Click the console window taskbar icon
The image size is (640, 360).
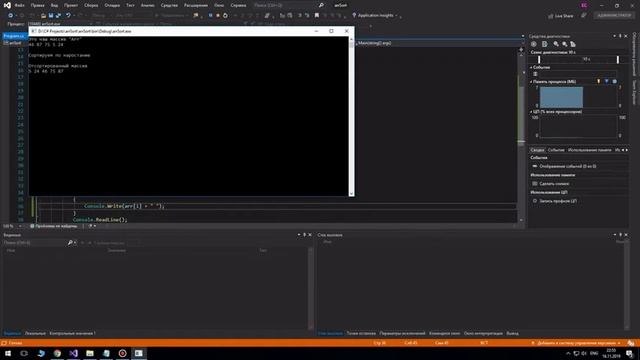point(139,353)
